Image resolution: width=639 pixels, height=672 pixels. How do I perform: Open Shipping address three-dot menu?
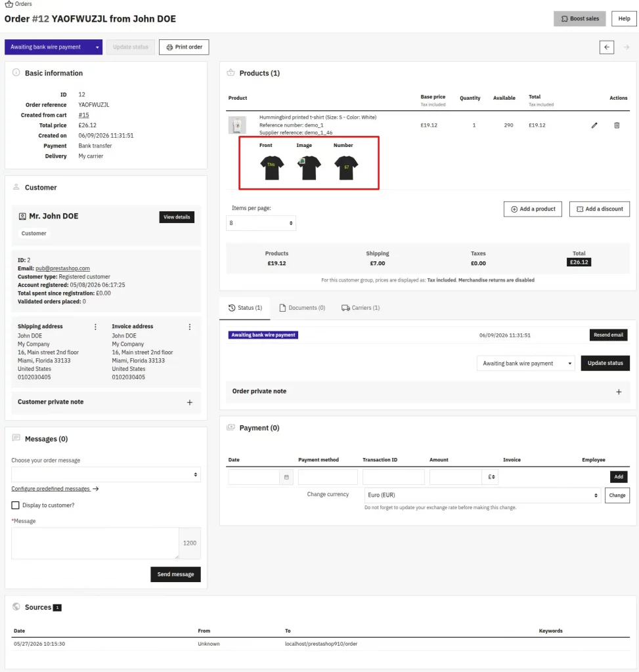pyautogui.click(x=95, y=327)
